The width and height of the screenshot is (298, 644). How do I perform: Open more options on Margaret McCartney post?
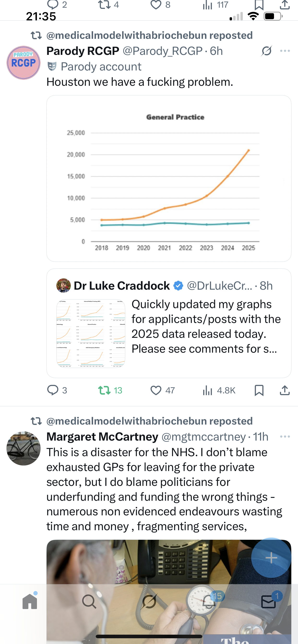point(285,437)
